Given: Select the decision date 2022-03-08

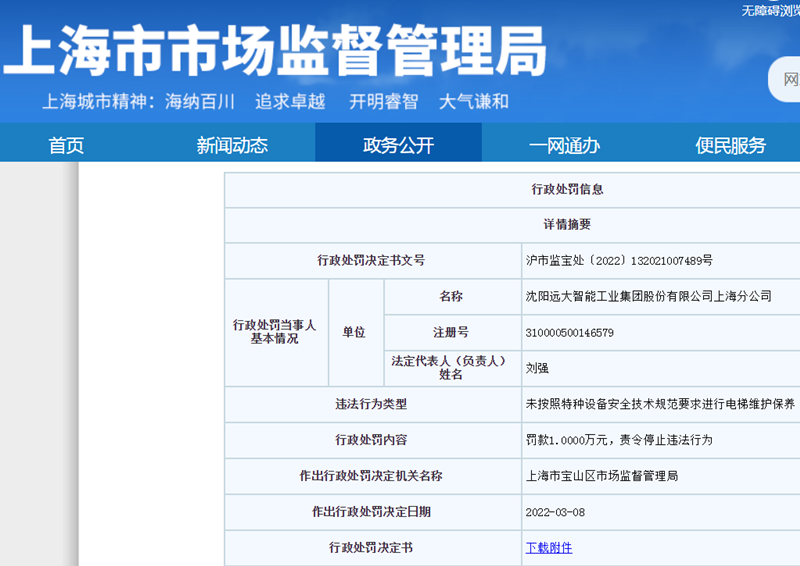Looking at the screenshot, I should (555, 512).
